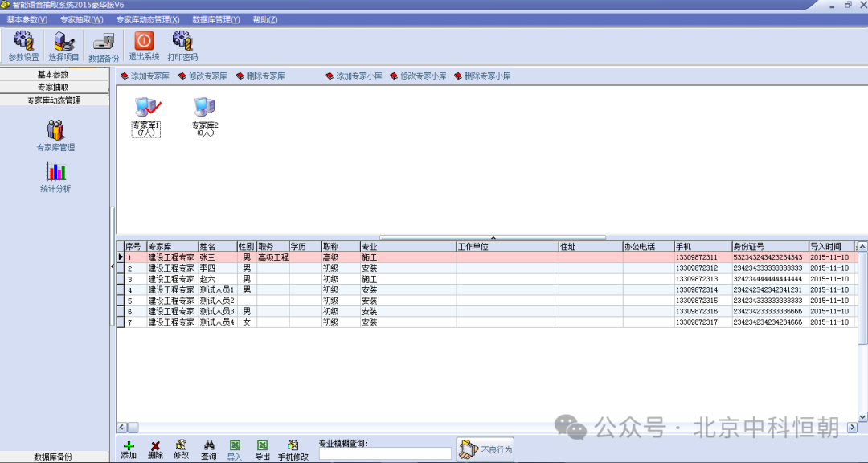Click 修改专家库 modify expert database
The image size is (868, 463).
tap(203, 76)
